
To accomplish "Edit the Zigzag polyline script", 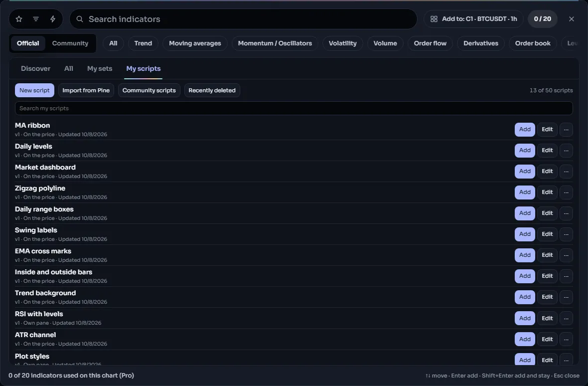I will pos(547,193).
